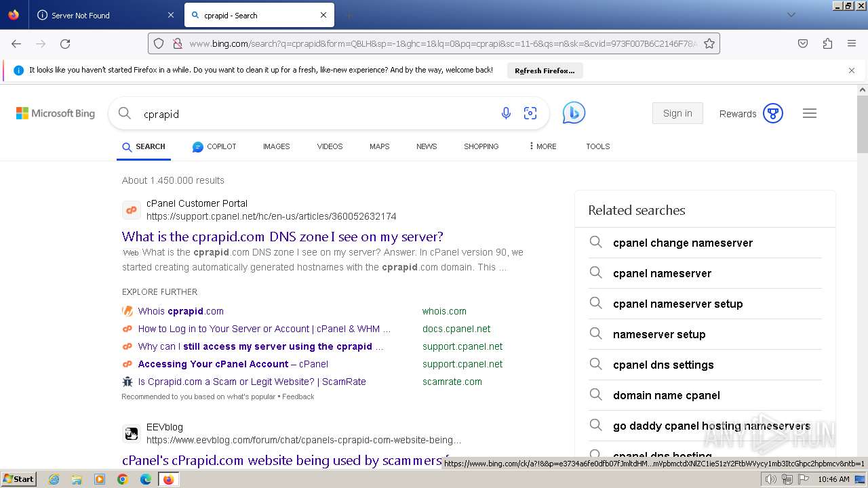Screen dimensions: 868x488
Task: Open the TOOLS search filter
Action: [598, 146]
